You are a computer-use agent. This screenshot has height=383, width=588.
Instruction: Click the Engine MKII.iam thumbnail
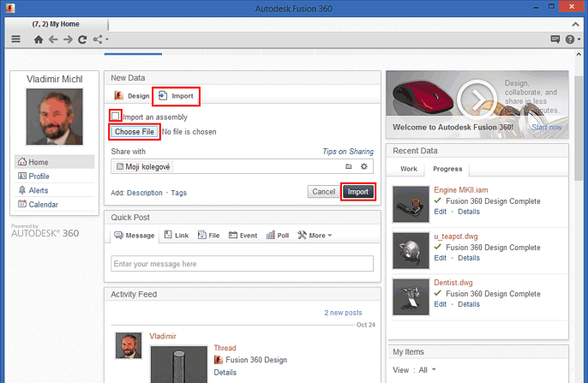pos(411,204)
